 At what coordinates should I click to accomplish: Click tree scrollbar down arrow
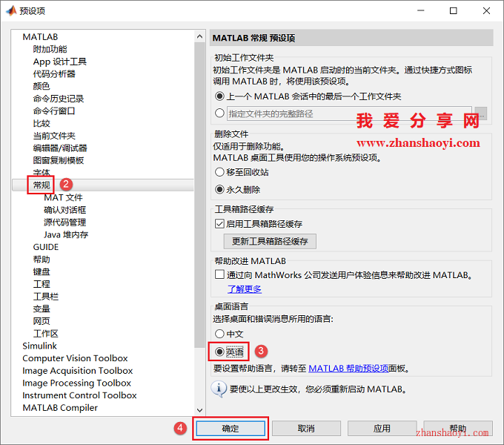pos(199,410)
